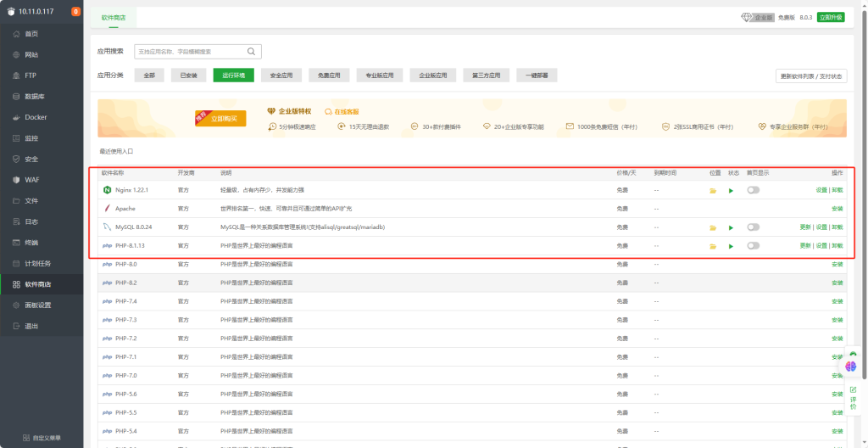Click the notification badge showing 0
The width and height of the screenshot is (868, 448).
(x=75, y=12)
